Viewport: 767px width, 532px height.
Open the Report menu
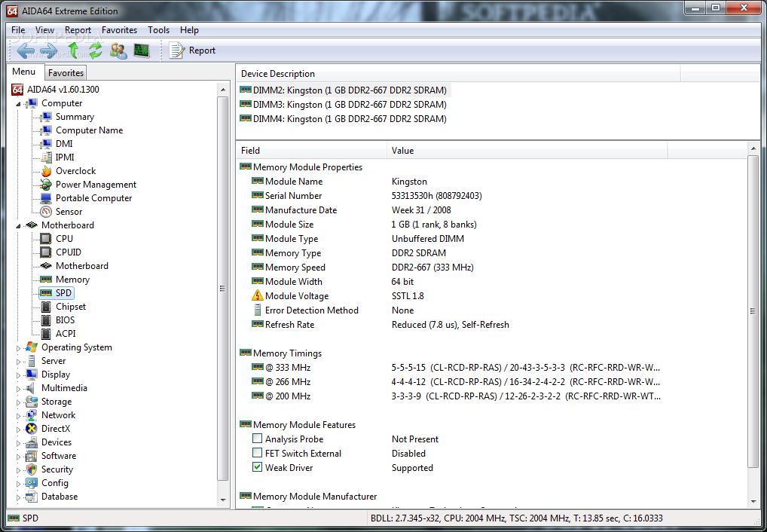[x=78, y=30]
